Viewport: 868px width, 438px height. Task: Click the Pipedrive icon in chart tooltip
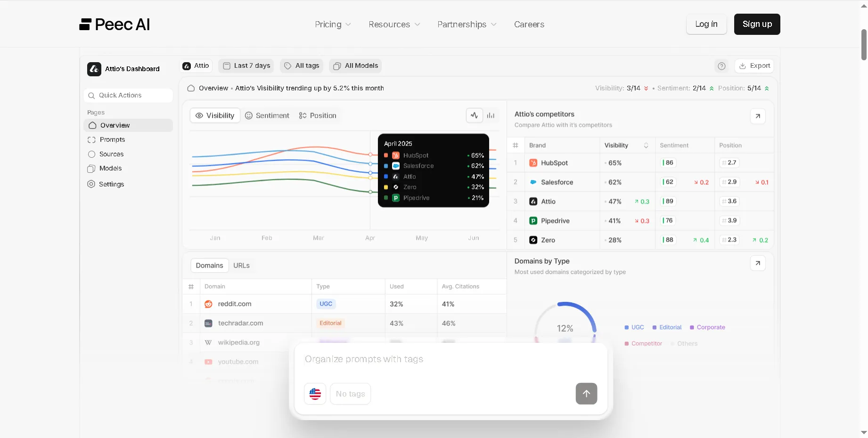click(x=396, y=198)
